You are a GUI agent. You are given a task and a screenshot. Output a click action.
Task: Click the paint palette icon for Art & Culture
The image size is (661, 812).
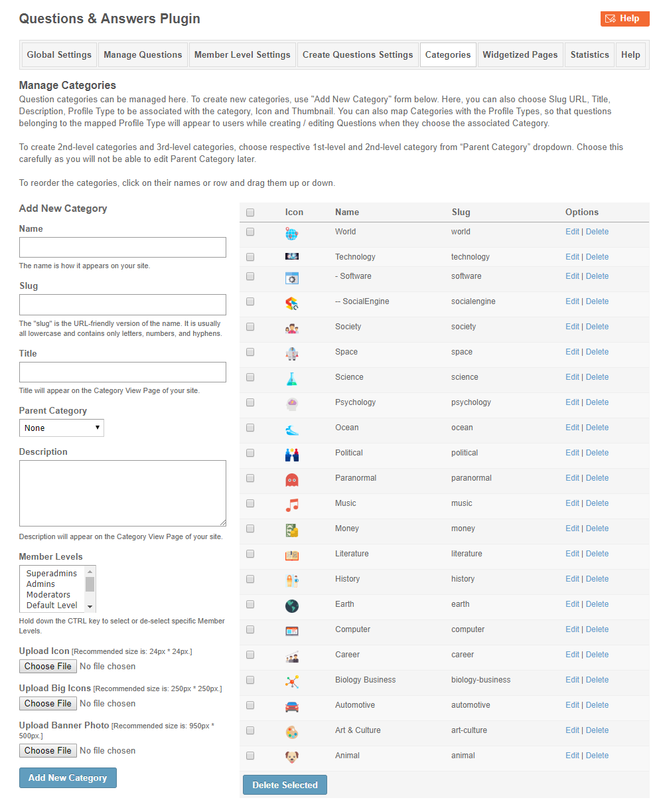coord(291,732)
